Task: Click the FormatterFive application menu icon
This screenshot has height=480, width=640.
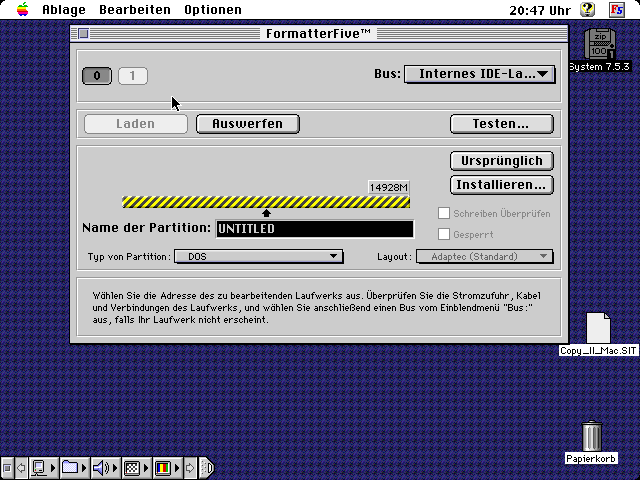Action: tap(617, 9)
